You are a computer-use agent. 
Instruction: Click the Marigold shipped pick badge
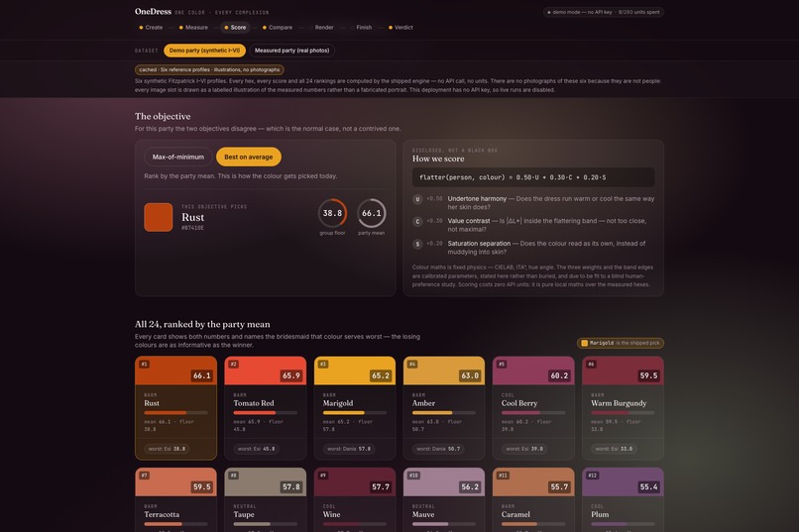pos(621,343)
